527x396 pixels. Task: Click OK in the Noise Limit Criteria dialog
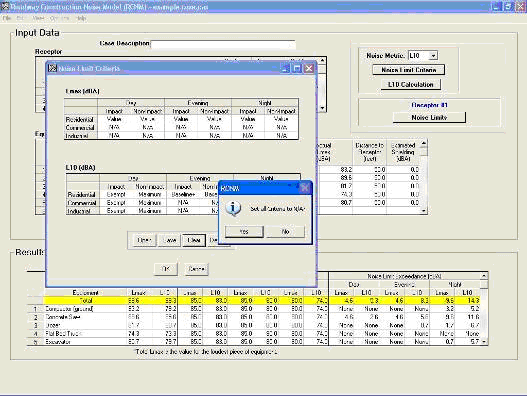(166, 269)
